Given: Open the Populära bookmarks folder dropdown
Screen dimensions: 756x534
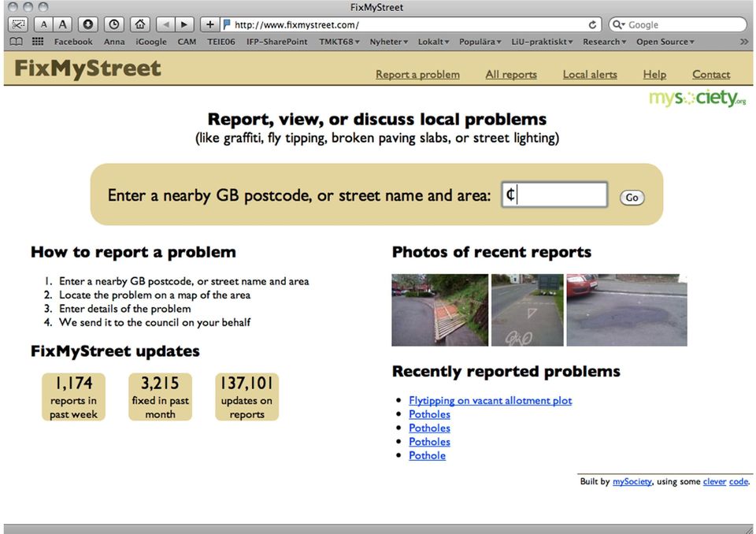Looking at the screenshot, I should point(480,42).
